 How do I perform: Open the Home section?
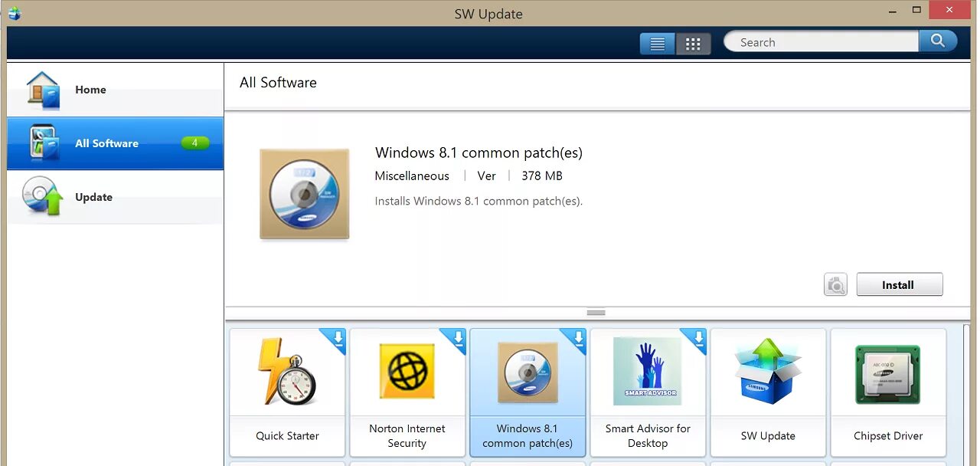pos(116,90)
